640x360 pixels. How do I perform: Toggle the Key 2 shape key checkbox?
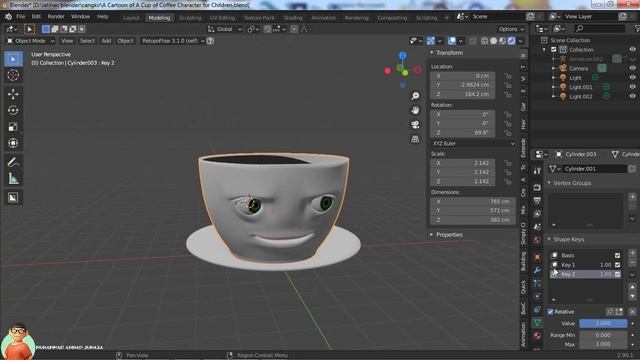[617, 274]
